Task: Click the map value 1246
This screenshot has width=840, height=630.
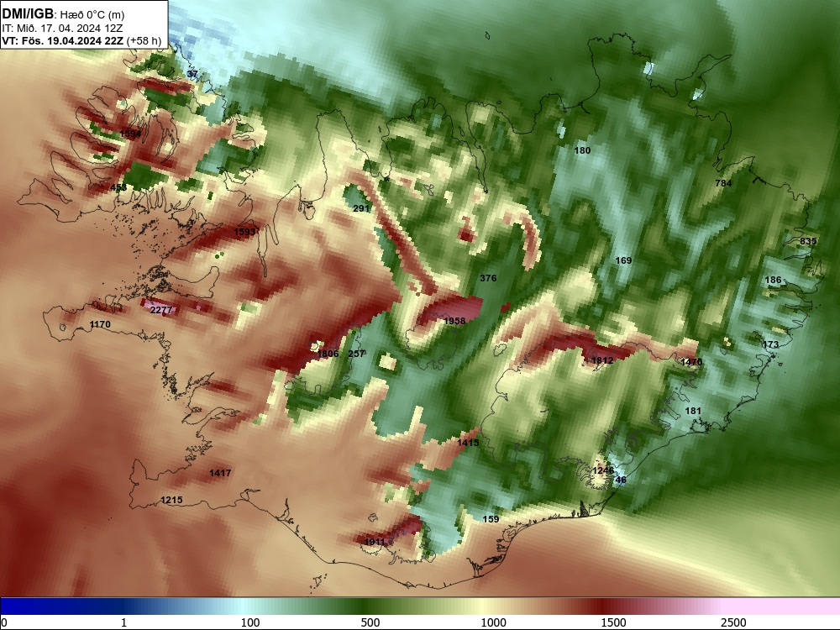Action: click(x=603, y=470)
